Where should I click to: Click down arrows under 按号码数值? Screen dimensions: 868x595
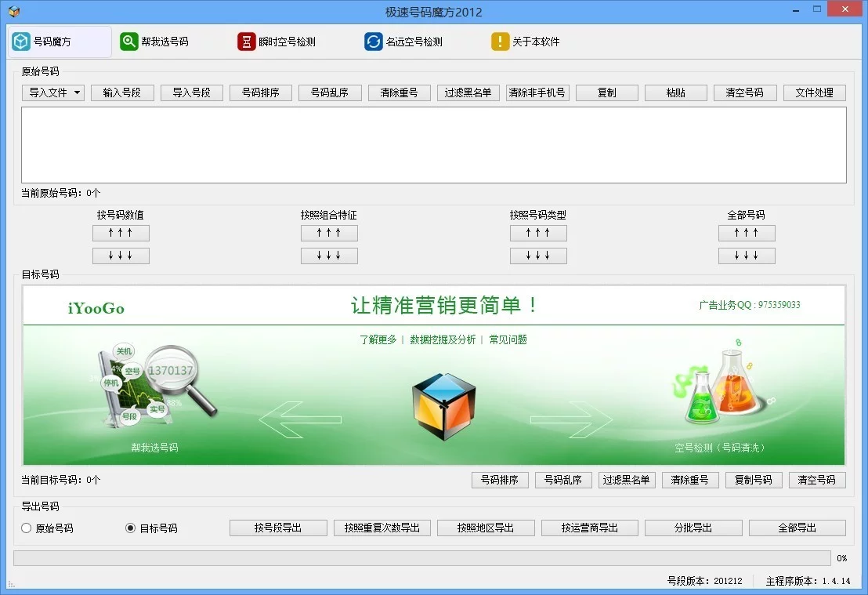121,256
